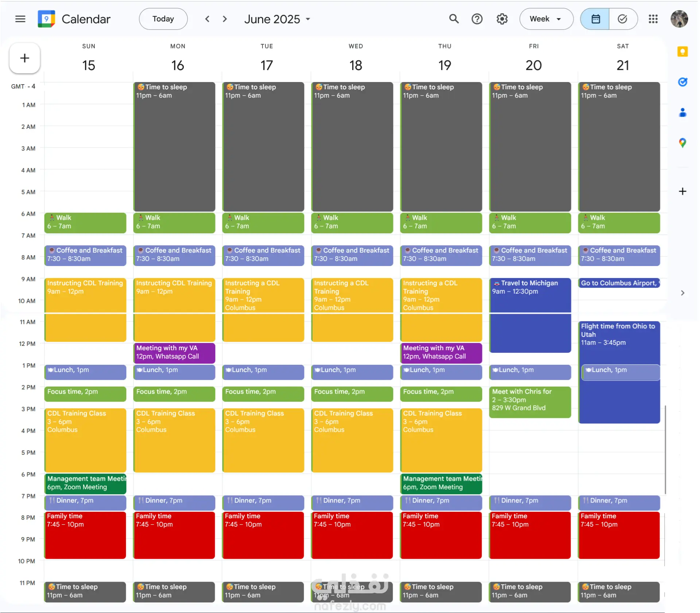Open the main menu hamburger icon
Viewport: 700px width, 613px height.
click(20, 19)
